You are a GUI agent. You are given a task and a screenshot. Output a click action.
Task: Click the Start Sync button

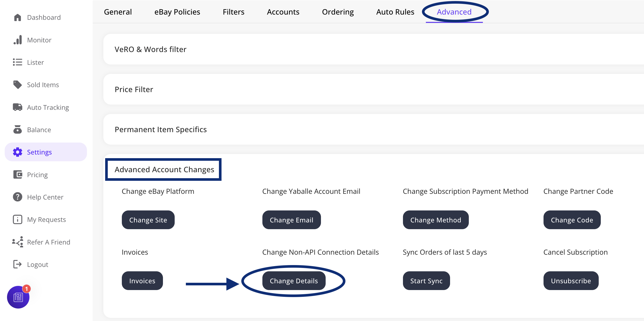[426, 281]
